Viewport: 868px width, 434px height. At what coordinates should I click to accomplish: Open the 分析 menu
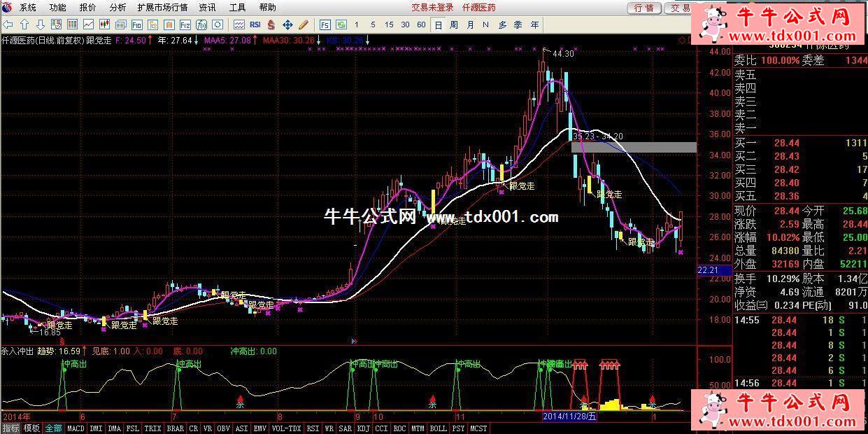[x=118, y=8]
